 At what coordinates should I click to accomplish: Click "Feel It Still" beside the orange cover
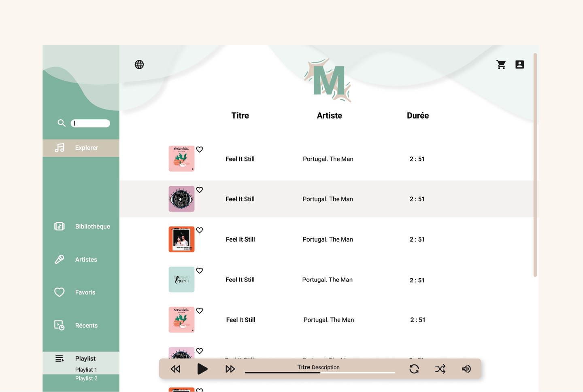coord(240,239)
